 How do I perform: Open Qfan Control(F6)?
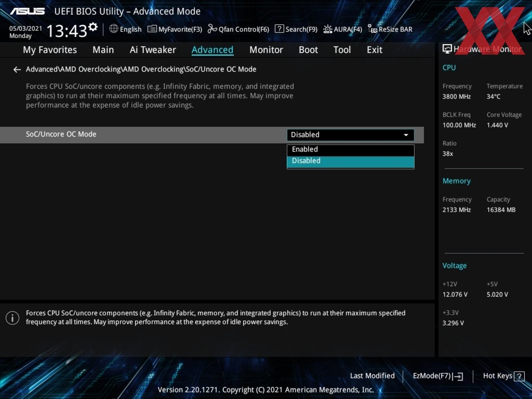pos(238,29)
